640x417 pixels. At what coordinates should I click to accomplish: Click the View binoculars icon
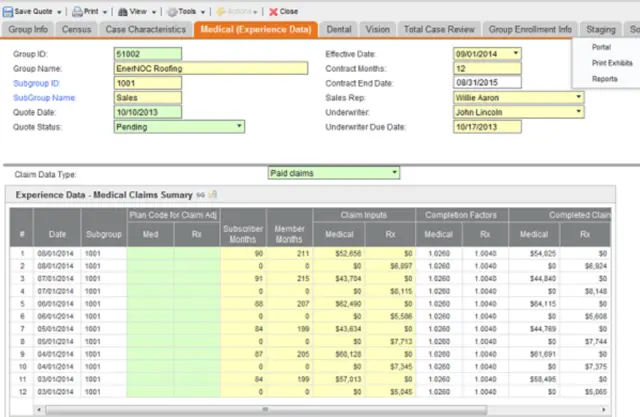point(122,12)
